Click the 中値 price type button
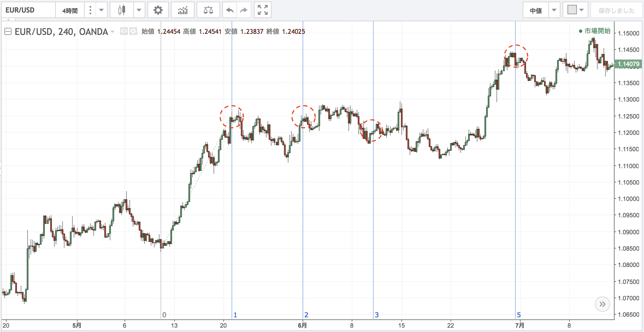Image resolution: width=644 pixels, height=332 pixels. (x=536, y=10)
